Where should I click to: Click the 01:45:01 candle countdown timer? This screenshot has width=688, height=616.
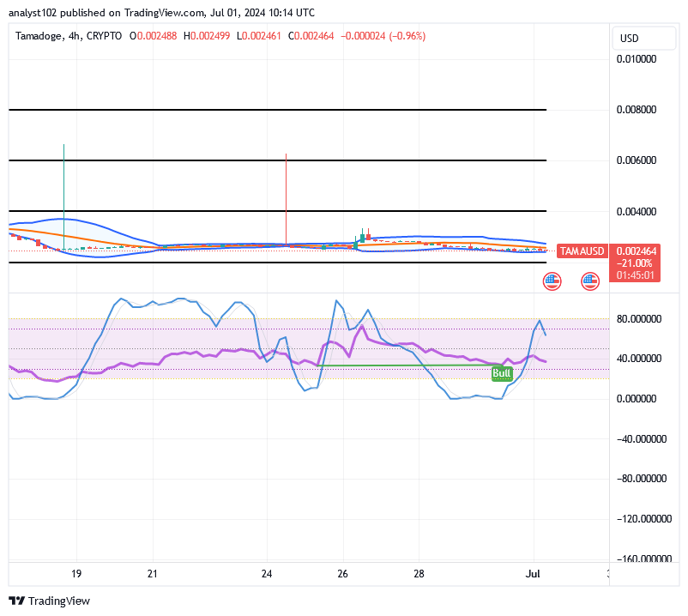pos(635,275)
